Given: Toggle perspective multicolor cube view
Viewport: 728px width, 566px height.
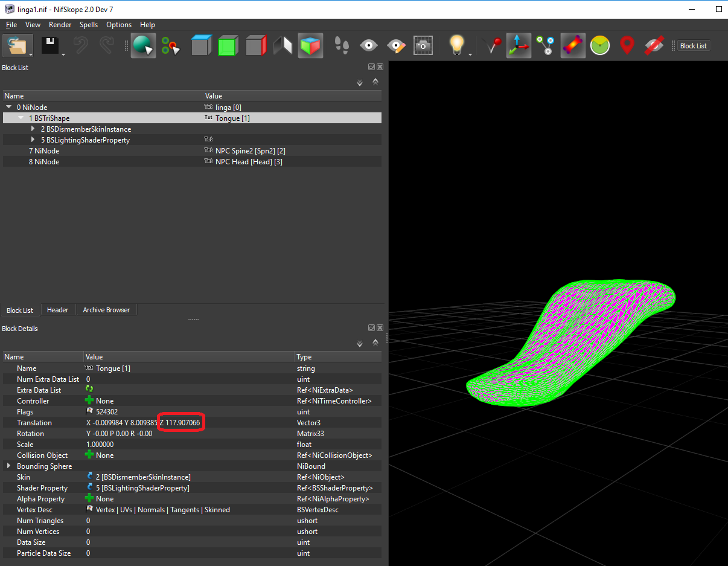Looking at the screenshot, I should click(x=310, y=46).
